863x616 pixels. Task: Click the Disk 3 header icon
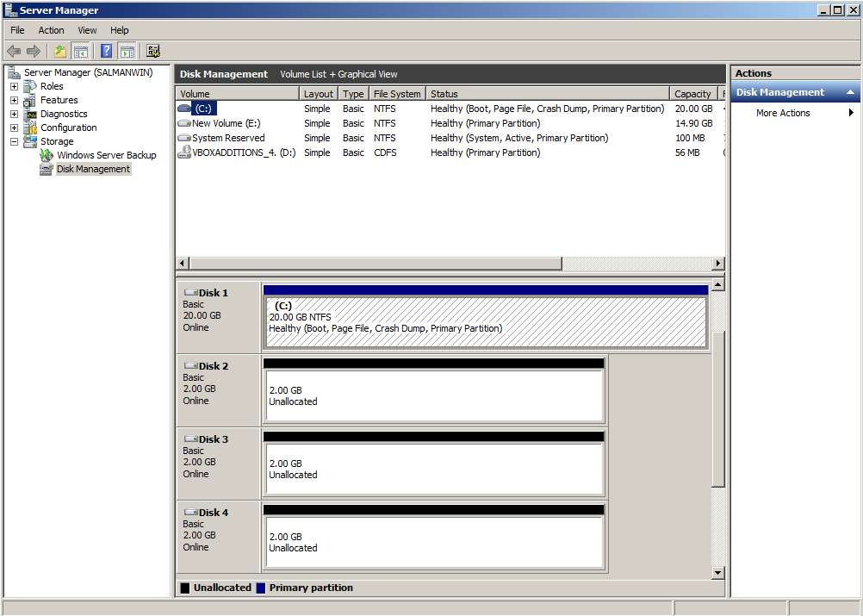click(x=191, y=439)
